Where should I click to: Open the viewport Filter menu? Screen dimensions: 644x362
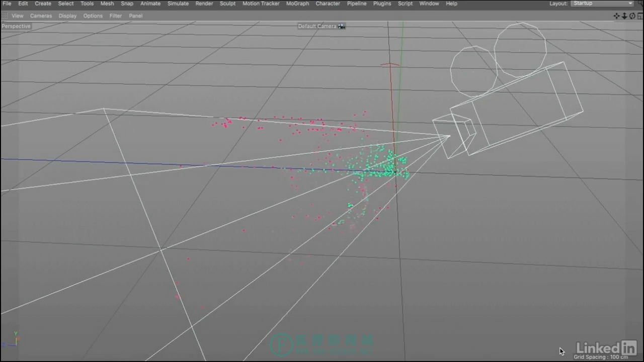[116, 16]
